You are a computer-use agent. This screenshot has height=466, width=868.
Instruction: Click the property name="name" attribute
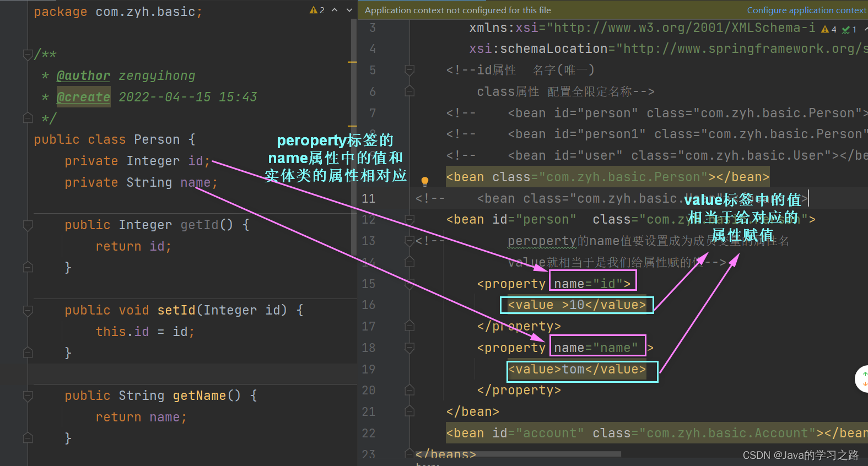(x=596, y=348)
